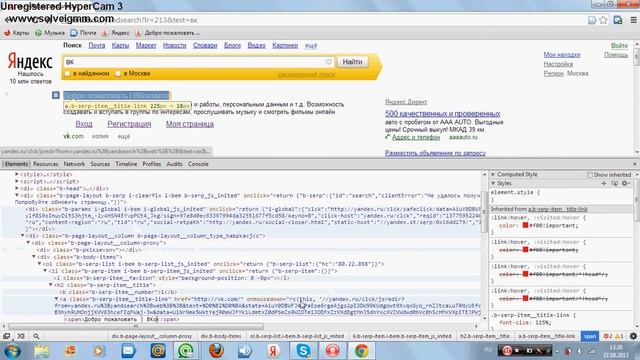The width and height of the screenshot is (640, 360).
Task: Switch to the Console tab
Action: click(x=198, y=164)
